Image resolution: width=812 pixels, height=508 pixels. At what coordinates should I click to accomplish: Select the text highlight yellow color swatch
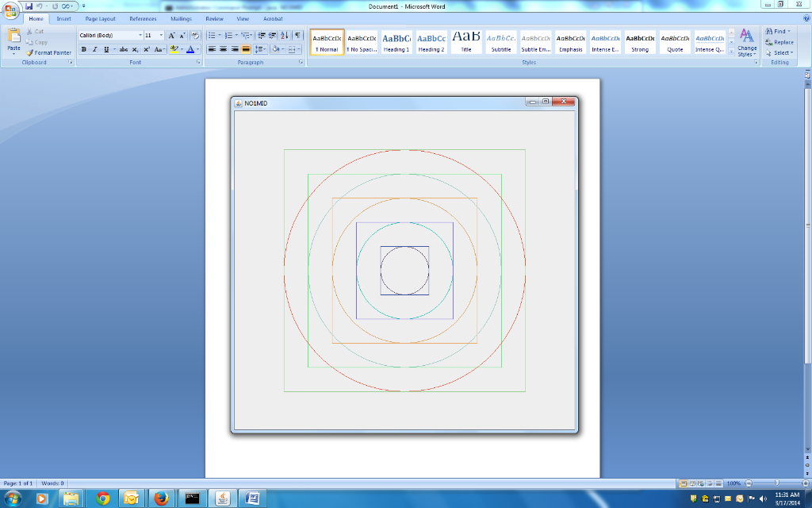174,51
